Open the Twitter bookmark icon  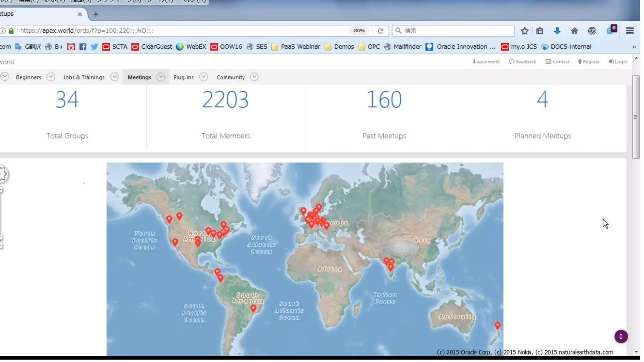(x=94, y=47)
